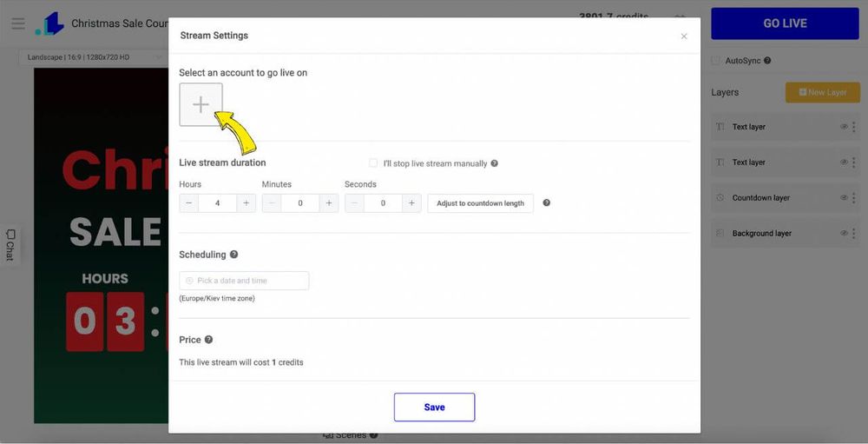Screen dimensions: 868x444
Task: Click Adjust to countdown length
Action: click(x=480, y=203)
